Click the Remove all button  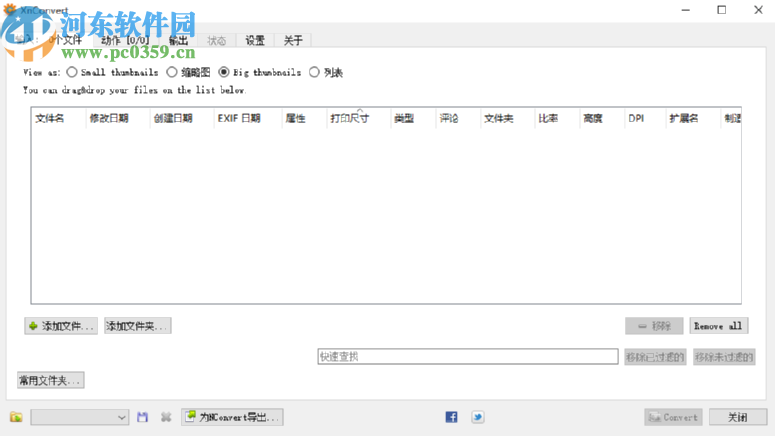719,326
